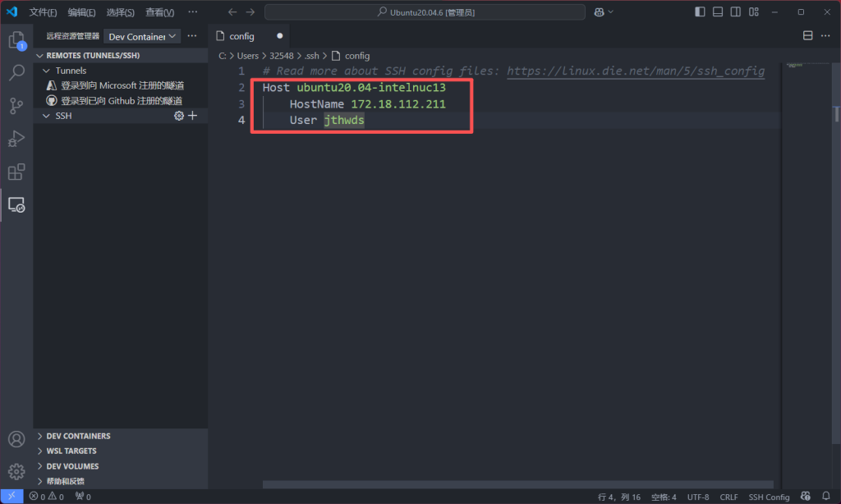
Task: Open the 文件(F) menu
Action: pyautogui.click(x=43, y=12)
